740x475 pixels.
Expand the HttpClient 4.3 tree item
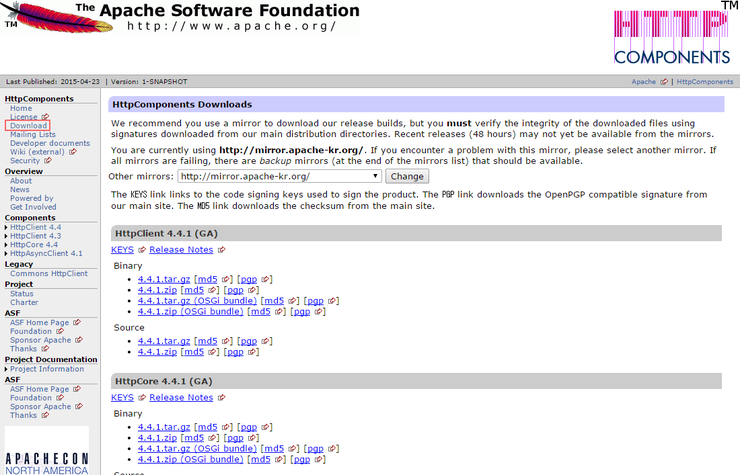tap(6, 236)
